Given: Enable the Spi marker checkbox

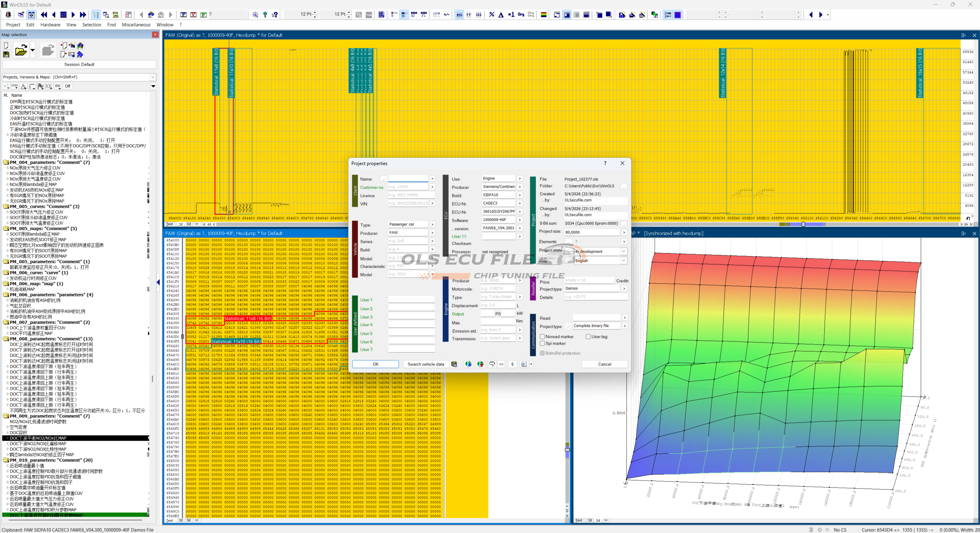Looking at the screenshot, I should pos(542,343).
